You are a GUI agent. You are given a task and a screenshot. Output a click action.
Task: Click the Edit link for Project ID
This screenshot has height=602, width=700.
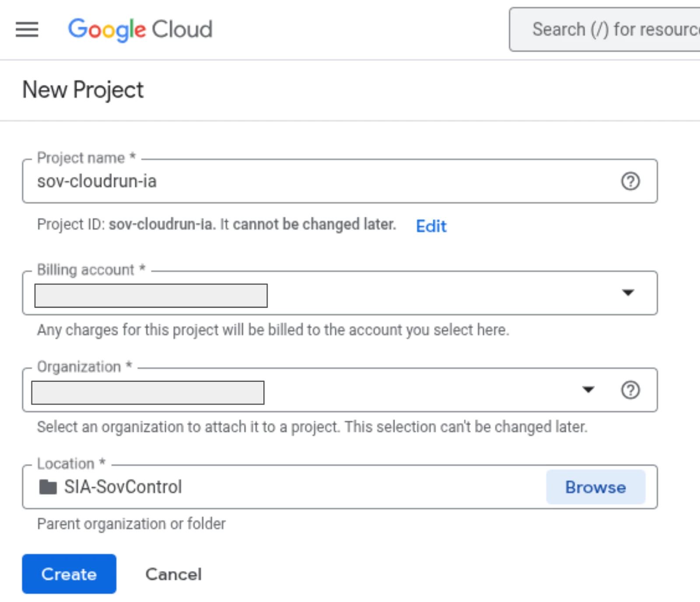pos(431,226)
